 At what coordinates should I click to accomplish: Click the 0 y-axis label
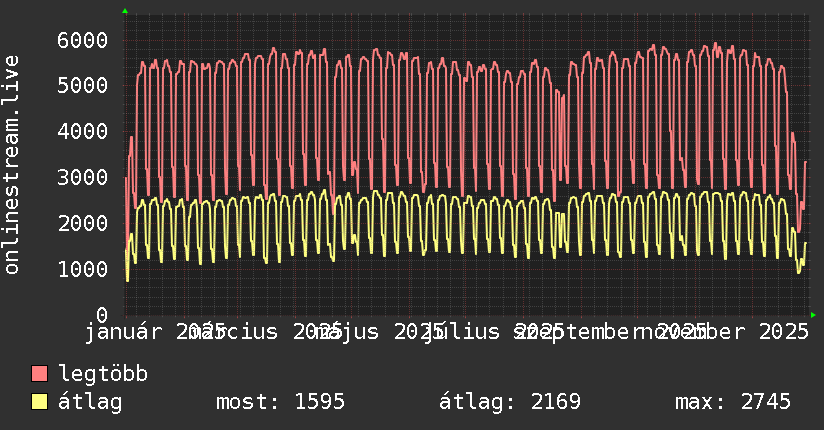click(102, 315)
